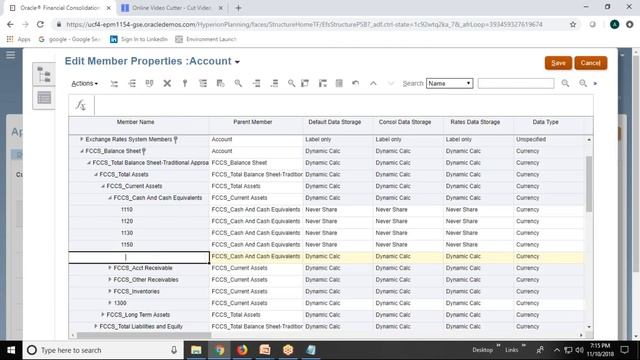This screenshot has width=640, height=360.
Task: Click the Delete member X icon
Action: click(167, 83)
